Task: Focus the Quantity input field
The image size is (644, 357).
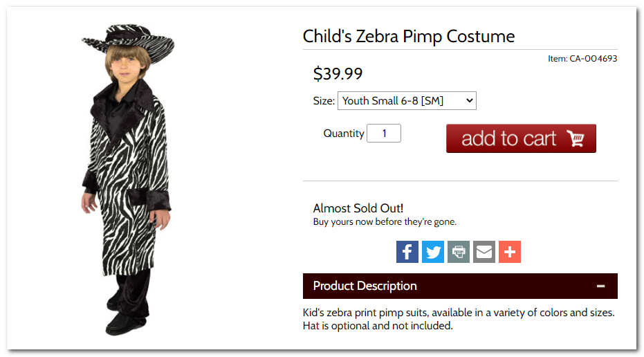Action: 384,134
